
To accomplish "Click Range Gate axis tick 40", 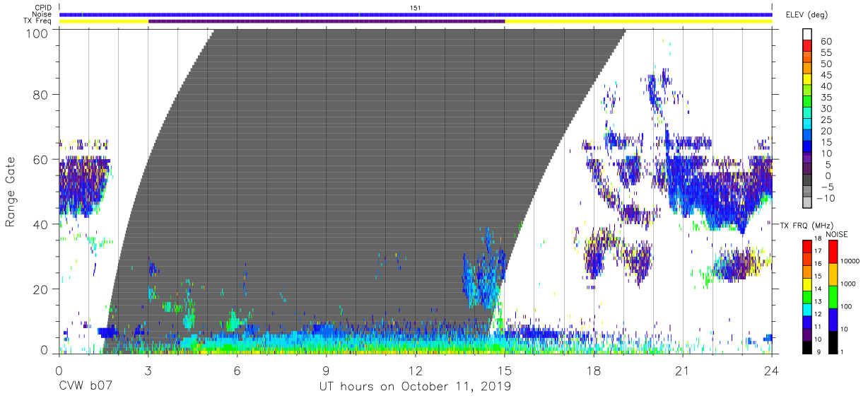I will pyautogui.click(x=41, y=223).
